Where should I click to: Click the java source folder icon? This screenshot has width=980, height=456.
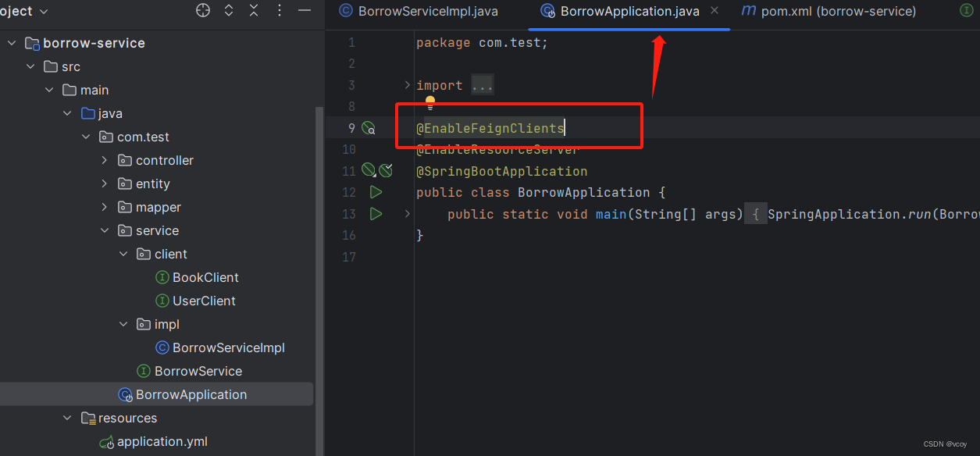click(88, 113)
